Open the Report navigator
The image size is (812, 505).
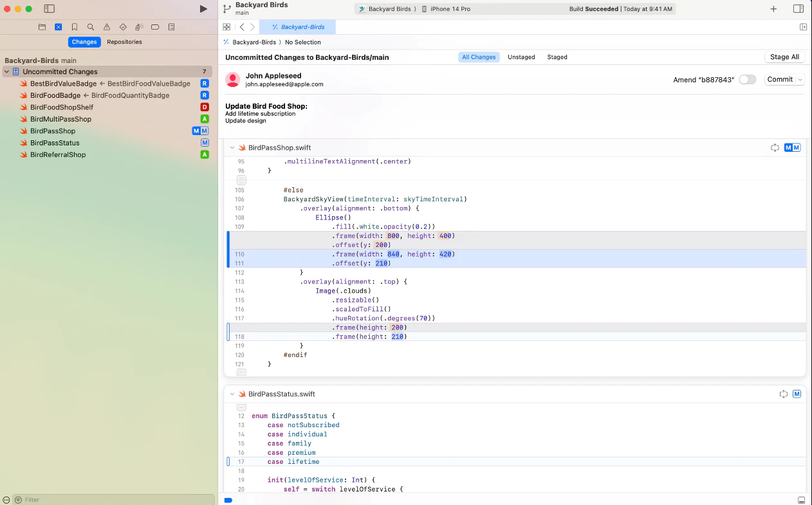point(171,27)
